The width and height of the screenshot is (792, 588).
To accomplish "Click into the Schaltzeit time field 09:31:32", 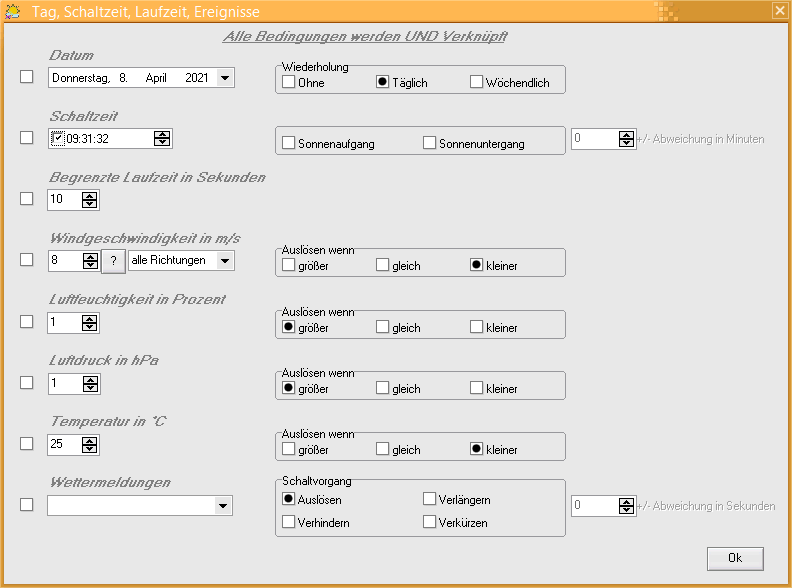I will click(x=110, y=138).
